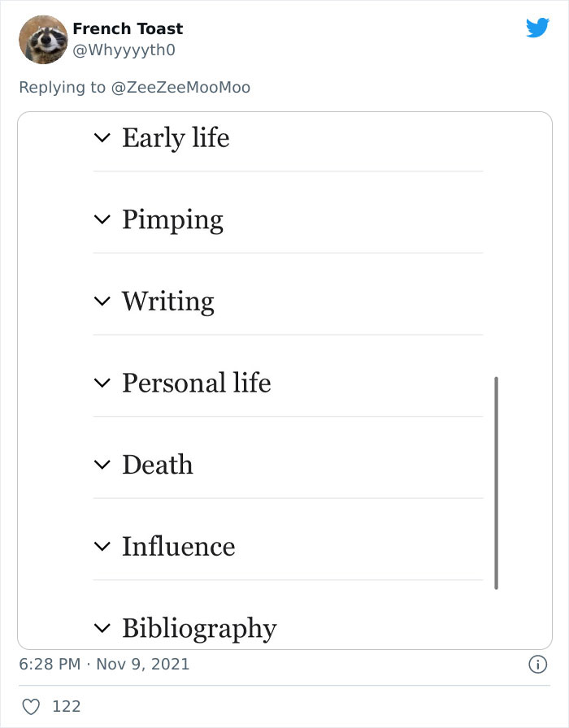The image size is (569, 728).
Task: Click the like count showing 122
Action: coord(69,706)
